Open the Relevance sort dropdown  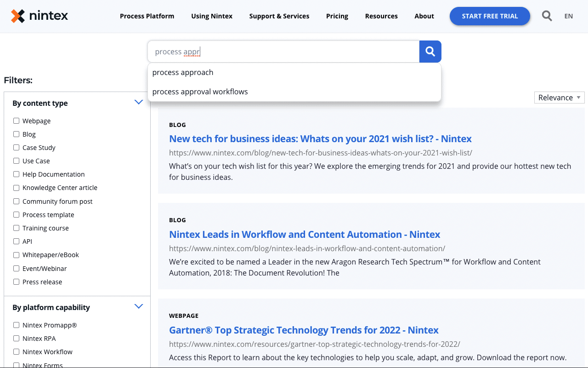pos(560,98)
